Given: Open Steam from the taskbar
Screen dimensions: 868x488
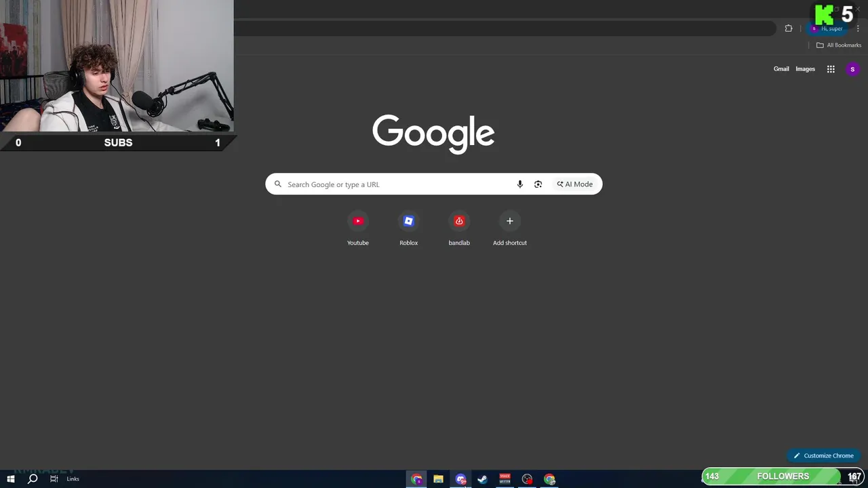Looking at the screenshot, I should pyautogui.click(x=483, y=479).
